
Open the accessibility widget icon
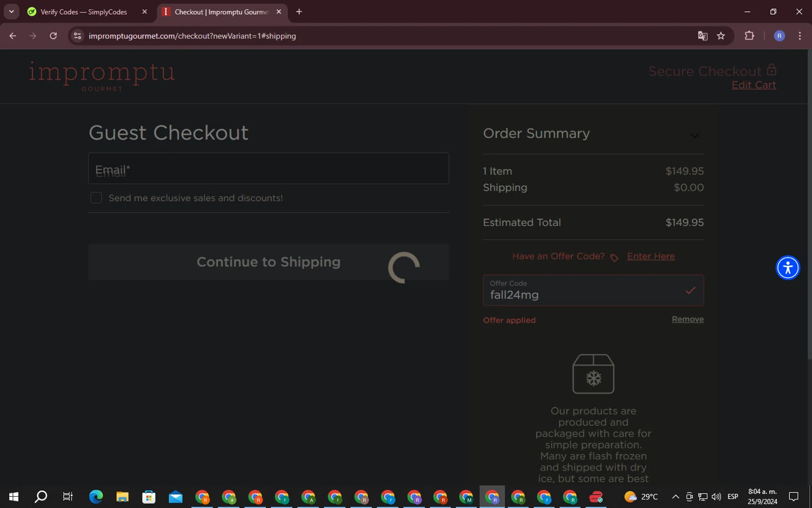click(x=788, y=268)
